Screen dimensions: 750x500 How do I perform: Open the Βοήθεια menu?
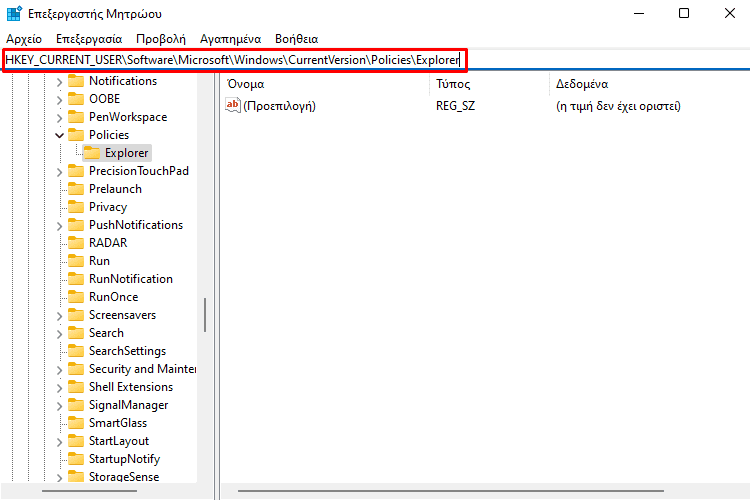tap(297, 39)
